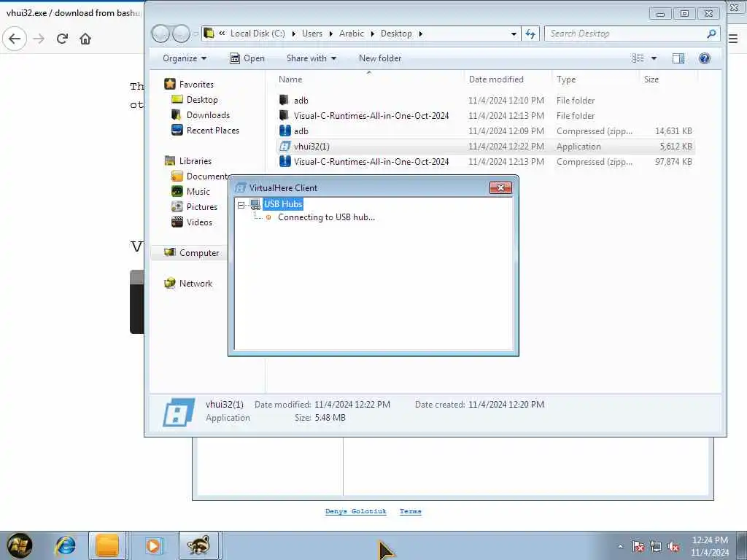The width and height of the screenshot is (747, 560).
Task: Show hidden system tray icons
Action: coord(620,547)
